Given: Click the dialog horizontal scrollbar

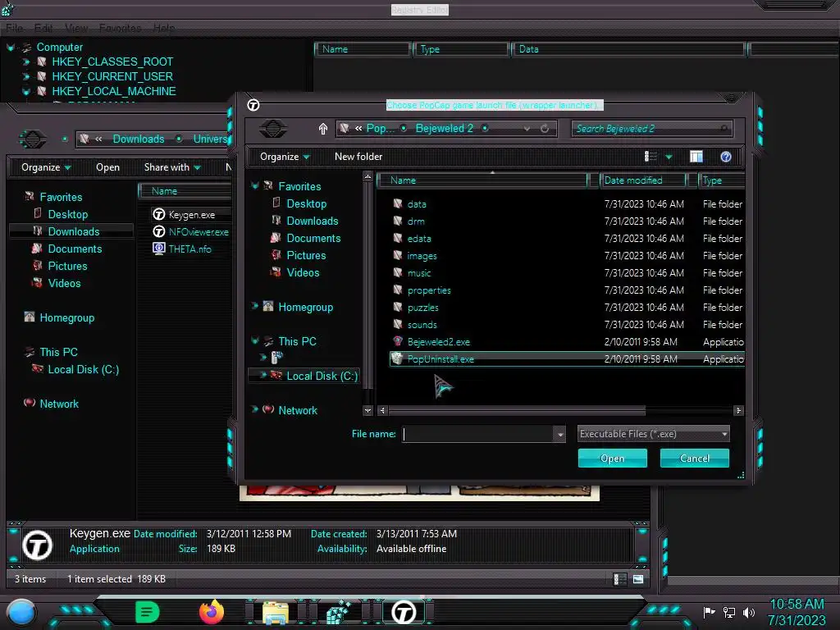Looking at the screenshot, I should 517,411.
